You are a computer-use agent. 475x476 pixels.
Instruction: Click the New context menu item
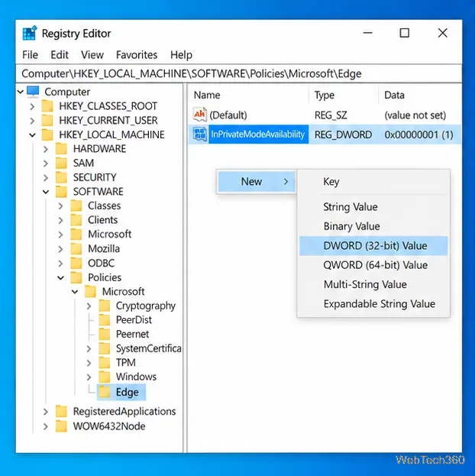point(257,182)
